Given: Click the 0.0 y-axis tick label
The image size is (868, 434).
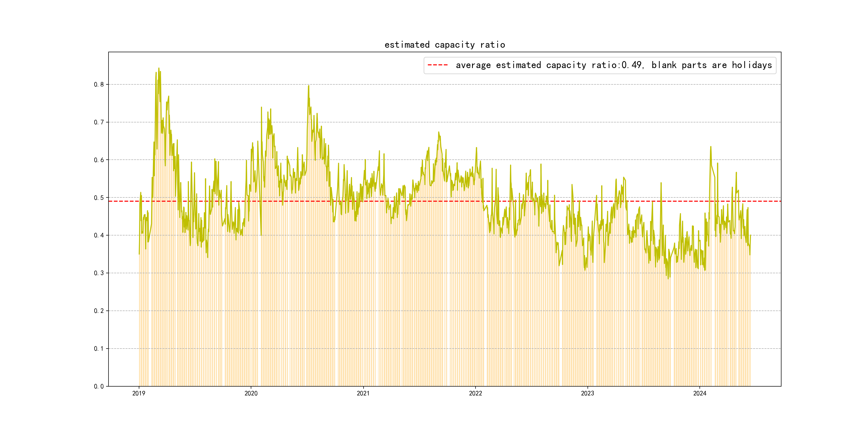Looking at the screenshot, I should tap(99, 387).
